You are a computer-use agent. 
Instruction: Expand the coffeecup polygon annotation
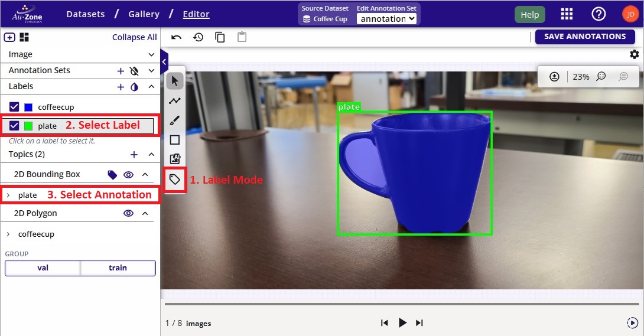coord(8,234)
